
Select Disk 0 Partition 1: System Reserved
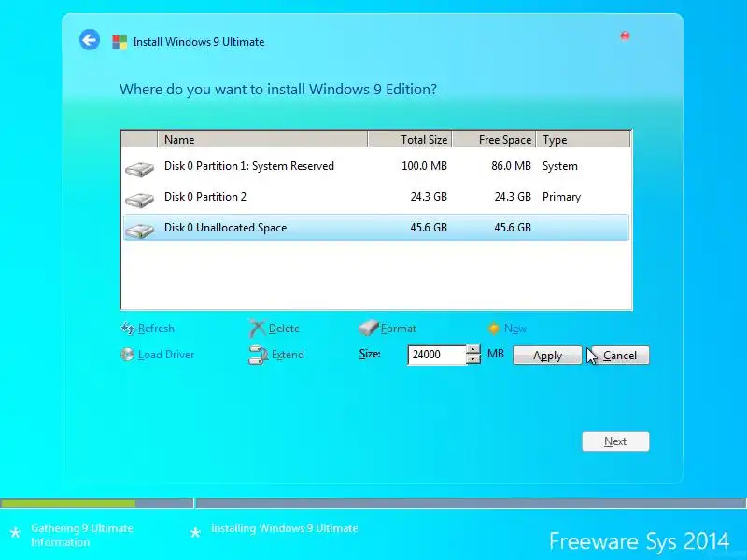tap(376, 166)
